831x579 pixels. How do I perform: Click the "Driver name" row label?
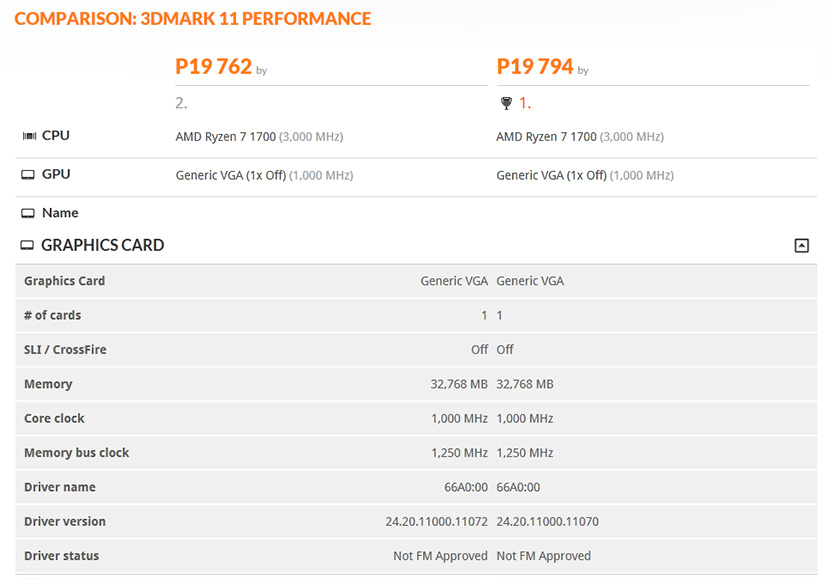(60, 487)
